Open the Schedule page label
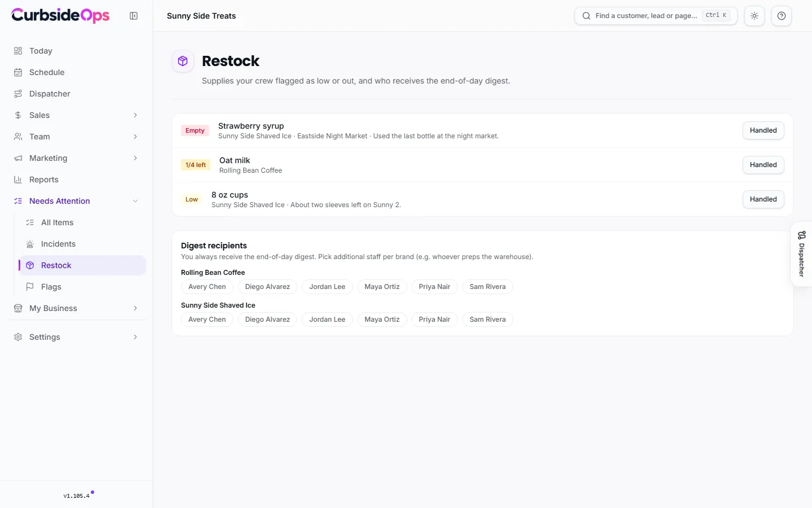812x508 pixels. (x=47, y=72)
